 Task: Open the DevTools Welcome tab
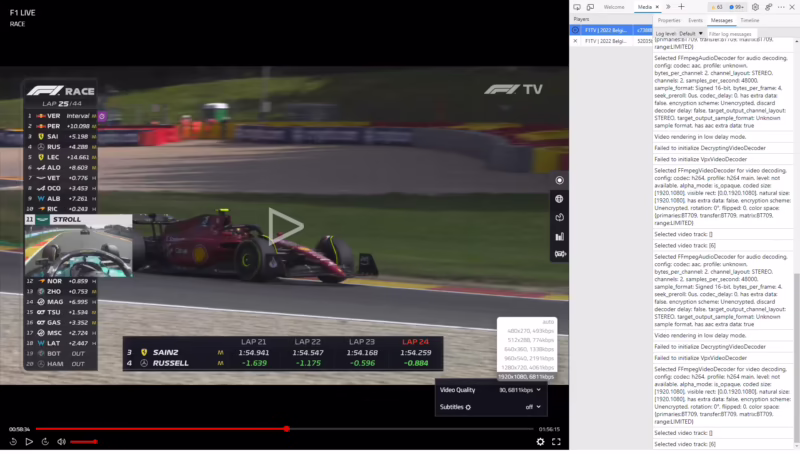(614, 7)
